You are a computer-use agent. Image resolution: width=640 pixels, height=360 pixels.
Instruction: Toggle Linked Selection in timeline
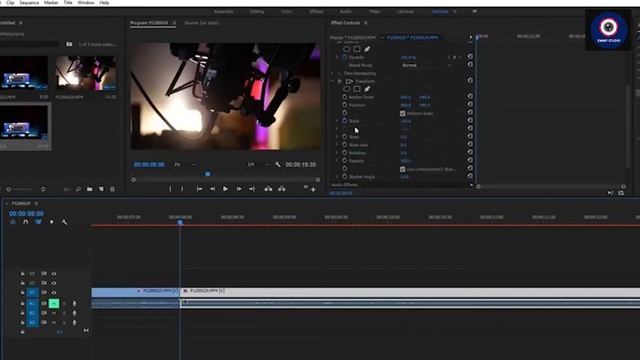click(38, 222)
